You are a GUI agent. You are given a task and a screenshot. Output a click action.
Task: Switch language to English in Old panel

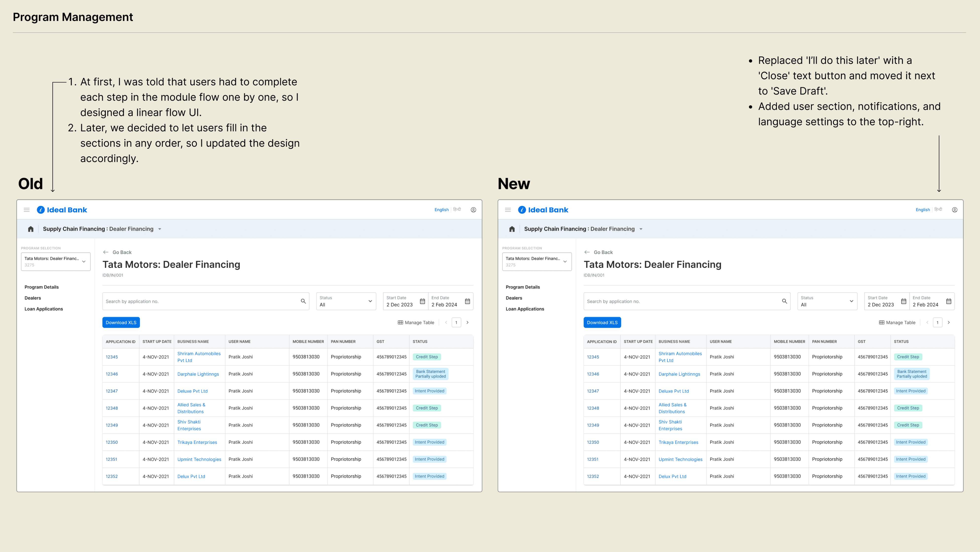tap(441, 210)
